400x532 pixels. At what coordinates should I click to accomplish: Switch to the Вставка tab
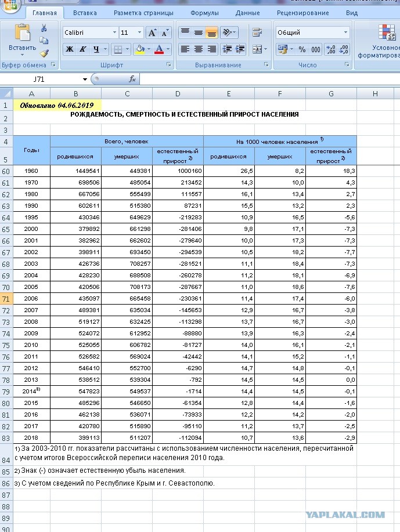[85, 13]
